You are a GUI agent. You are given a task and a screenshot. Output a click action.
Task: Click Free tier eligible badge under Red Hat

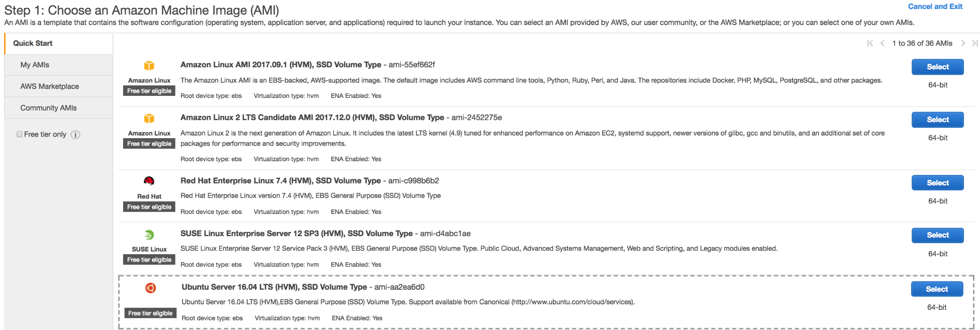pos(149,207)
